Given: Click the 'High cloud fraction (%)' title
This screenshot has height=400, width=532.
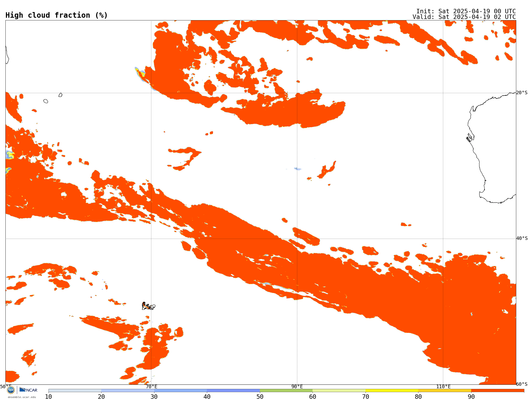Looking at the screenshot, I should tap(57, 15).
